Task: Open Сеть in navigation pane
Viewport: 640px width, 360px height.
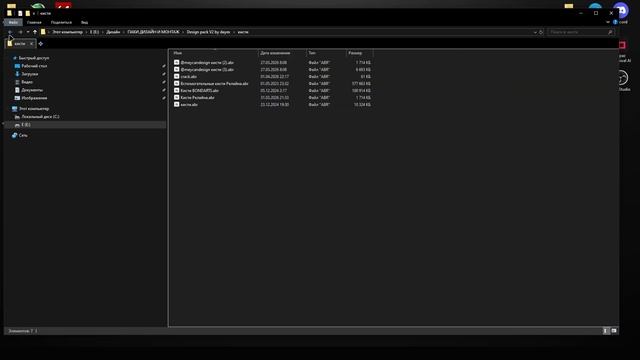Action: [x=23, y=135]
